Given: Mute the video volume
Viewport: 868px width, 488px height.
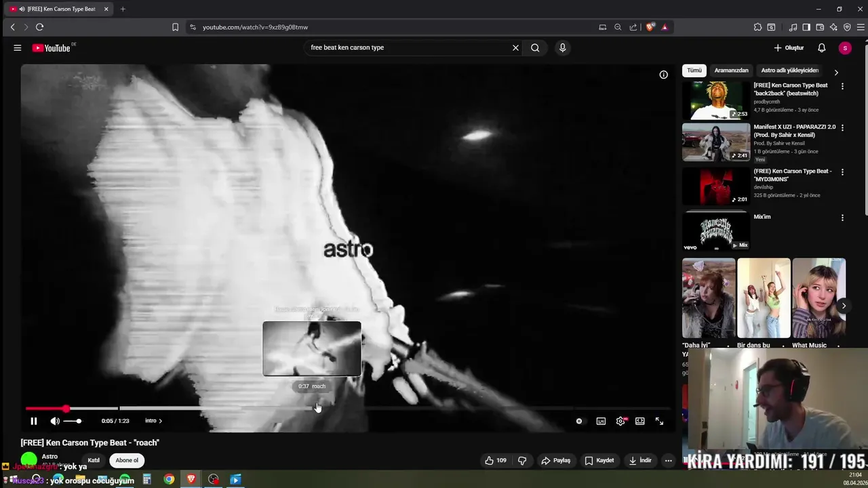Looking at the screenshot, I should (x=55, y=421).
